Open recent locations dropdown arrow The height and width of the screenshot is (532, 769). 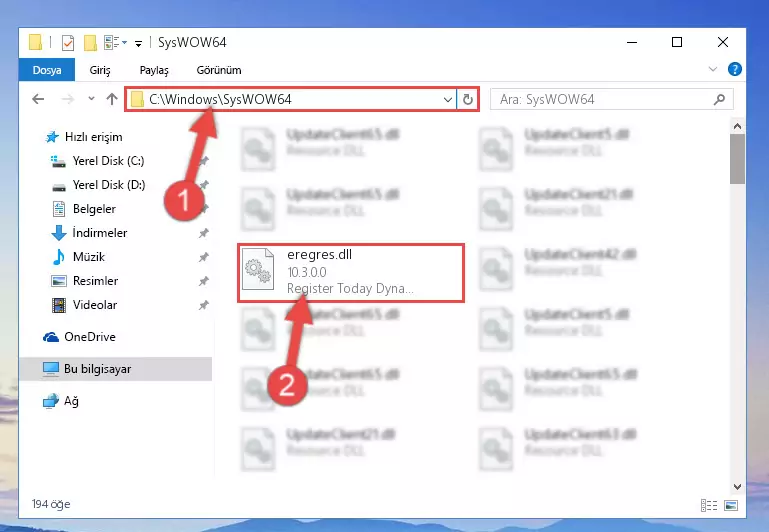tap(91, 99)
